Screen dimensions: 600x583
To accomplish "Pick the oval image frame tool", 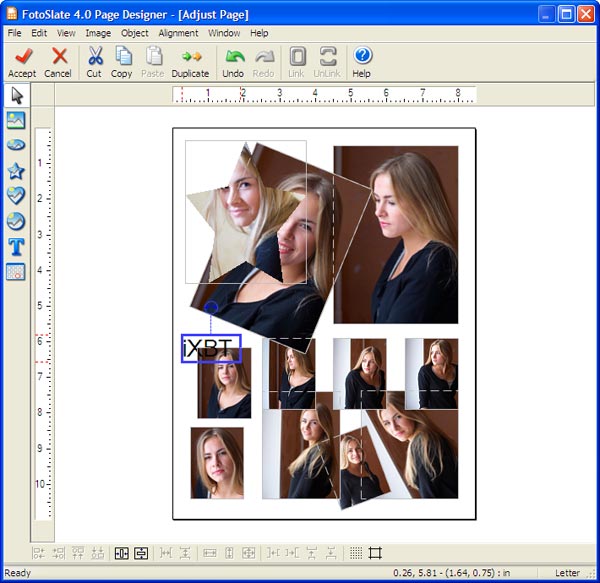I will coord(16,146).
